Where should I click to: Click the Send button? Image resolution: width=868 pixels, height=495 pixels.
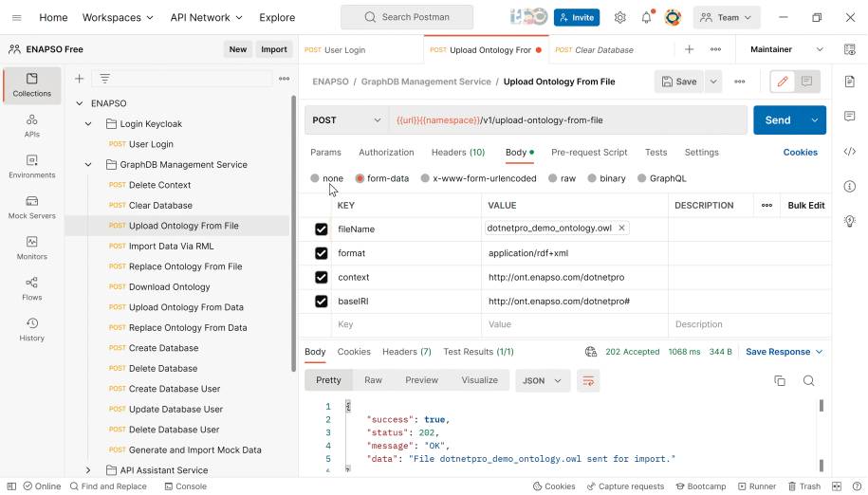[x=779, y=120]
